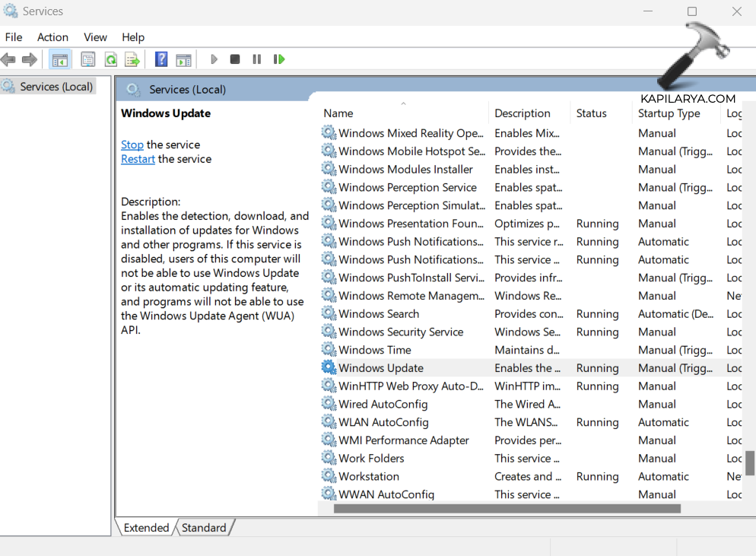Click the horizontal scrollbar of the services list

point(506,508)
